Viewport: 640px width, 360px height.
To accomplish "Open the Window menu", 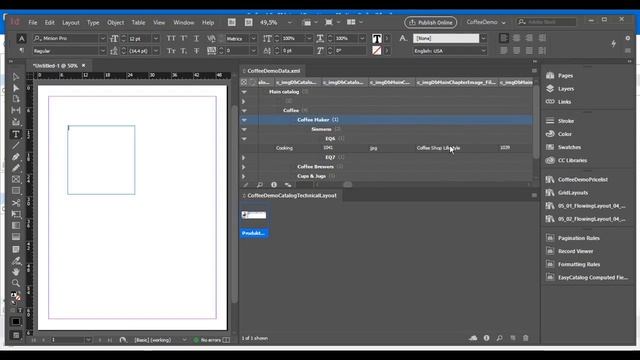I will coord(184,22).
